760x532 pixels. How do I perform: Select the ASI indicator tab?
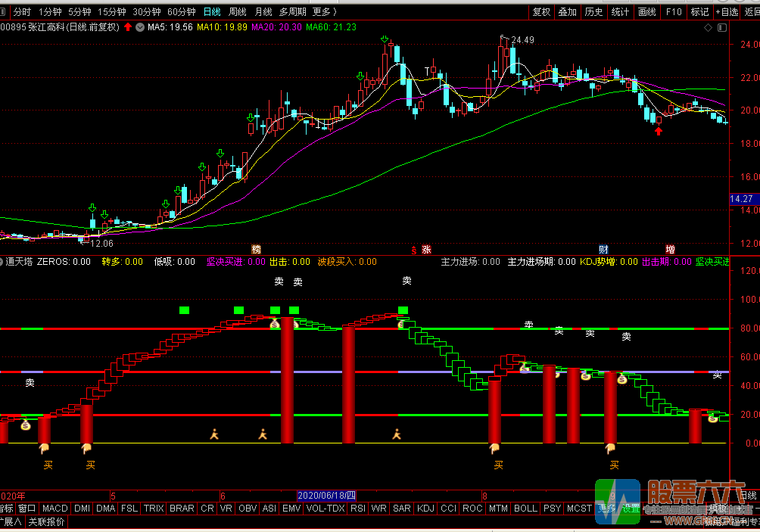tap(269, 509)
